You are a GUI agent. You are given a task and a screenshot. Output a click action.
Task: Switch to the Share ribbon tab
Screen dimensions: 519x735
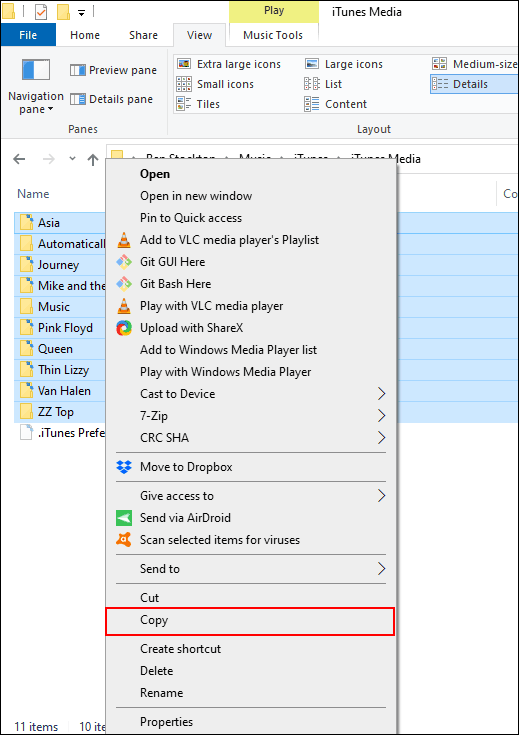pos(143,35)
